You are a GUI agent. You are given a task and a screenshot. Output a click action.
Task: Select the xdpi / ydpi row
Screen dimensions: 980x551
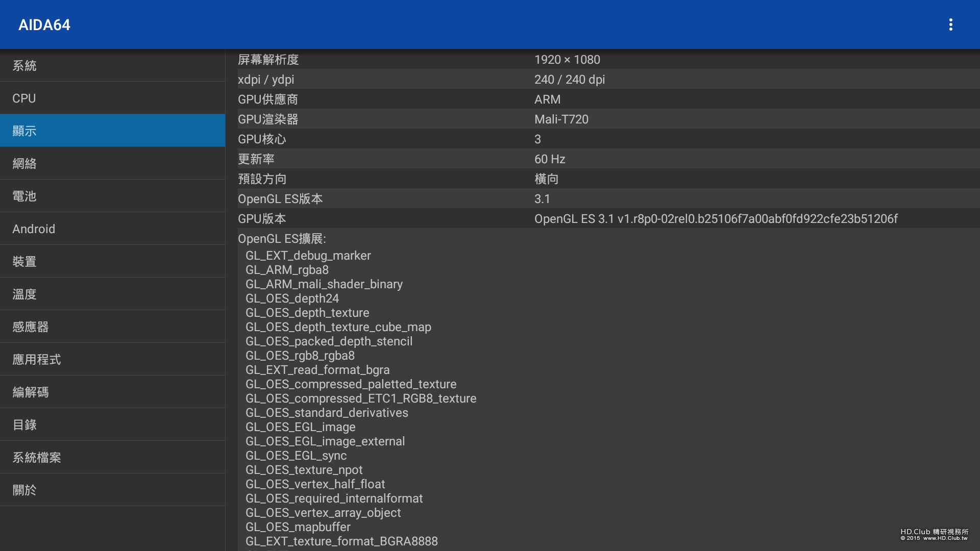(x=608, y=79)
